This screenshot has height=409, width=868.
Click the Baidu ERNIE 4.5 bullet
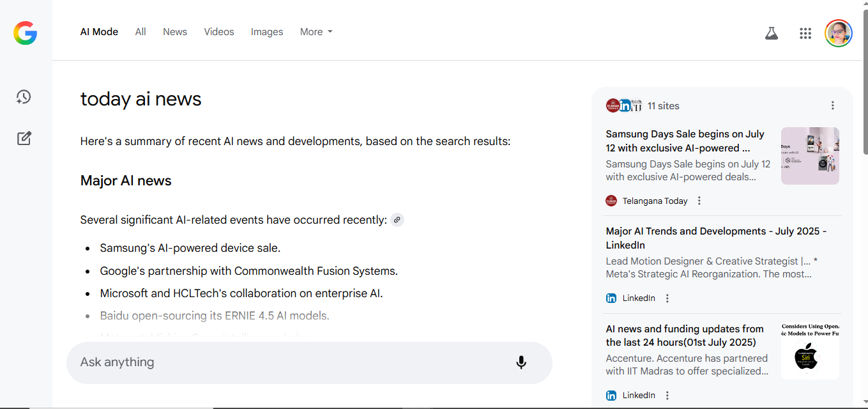click(215, 316)
